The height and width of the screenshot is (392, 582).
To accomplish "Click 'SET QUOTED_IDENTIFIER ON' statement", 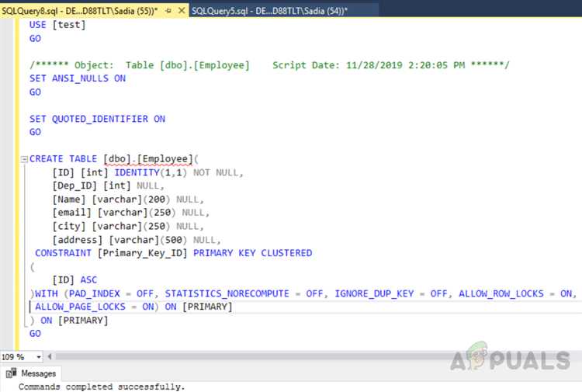I will (x=97, y=119).
